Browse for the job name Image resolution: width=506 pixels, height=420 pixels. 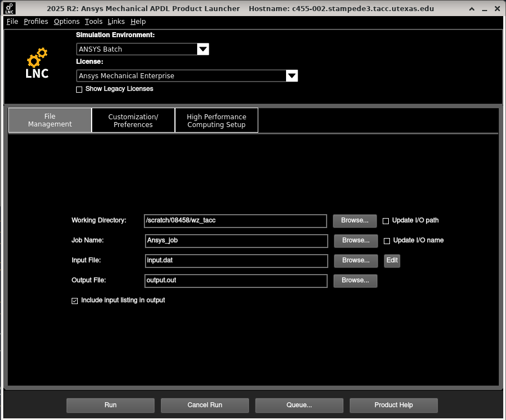coord(356,241)
